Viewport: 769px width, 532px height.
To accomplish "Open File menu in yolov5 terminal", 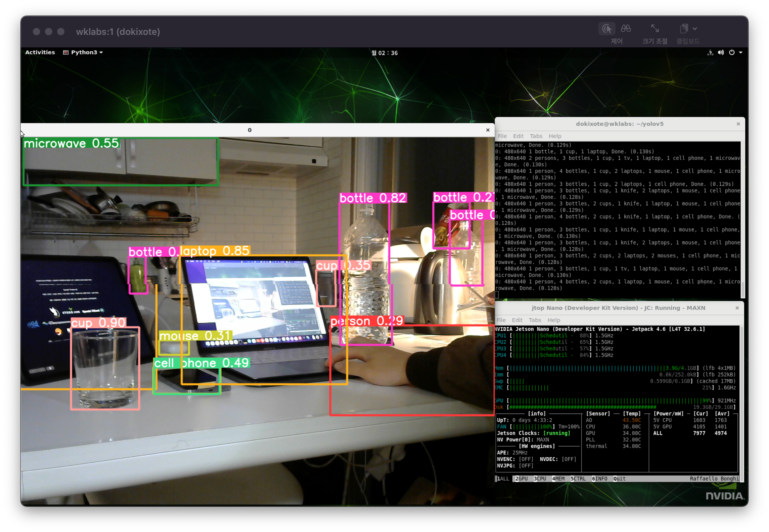I will pos(502,136).
